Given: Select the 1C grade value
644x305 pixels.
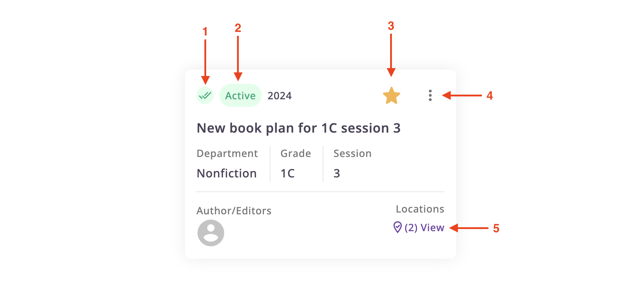Looking at the screenshot, I should tap(288, 173).
